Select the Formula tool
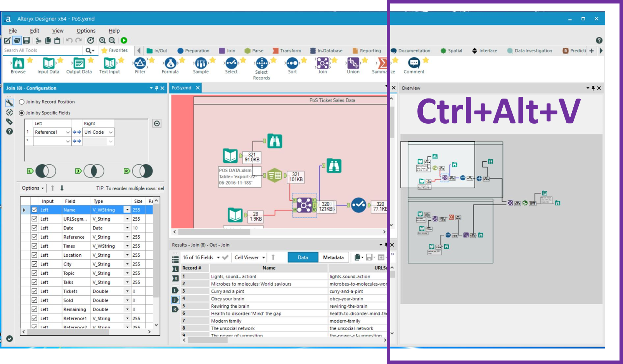 (170, 63)
